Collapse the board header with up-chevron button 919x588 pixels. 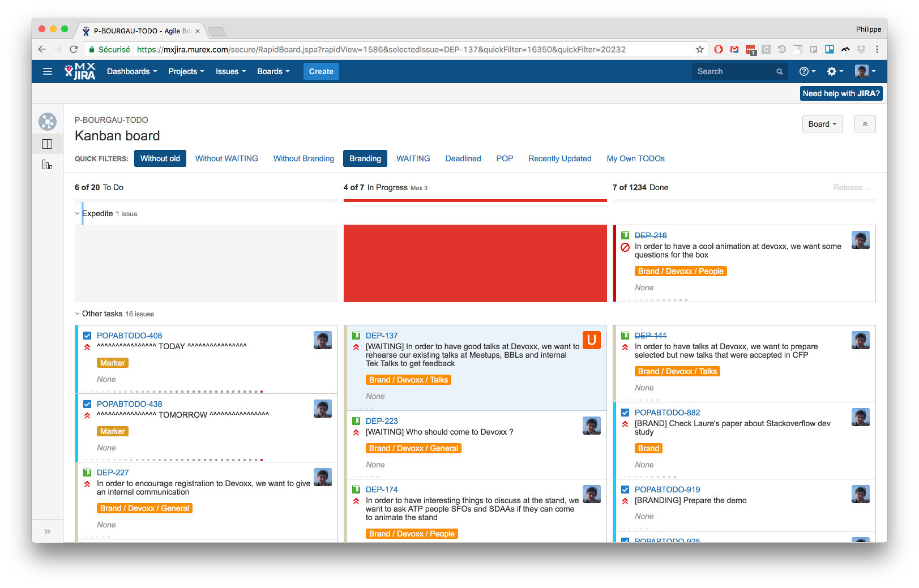point(865,124)
